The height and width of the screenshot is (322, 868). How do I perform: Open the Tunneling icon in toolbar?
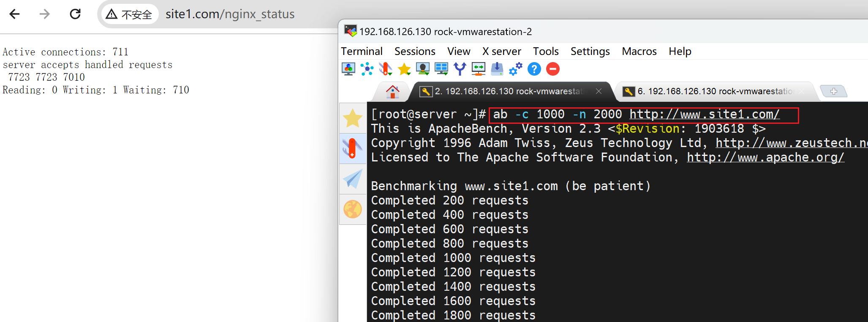[478, 69]
